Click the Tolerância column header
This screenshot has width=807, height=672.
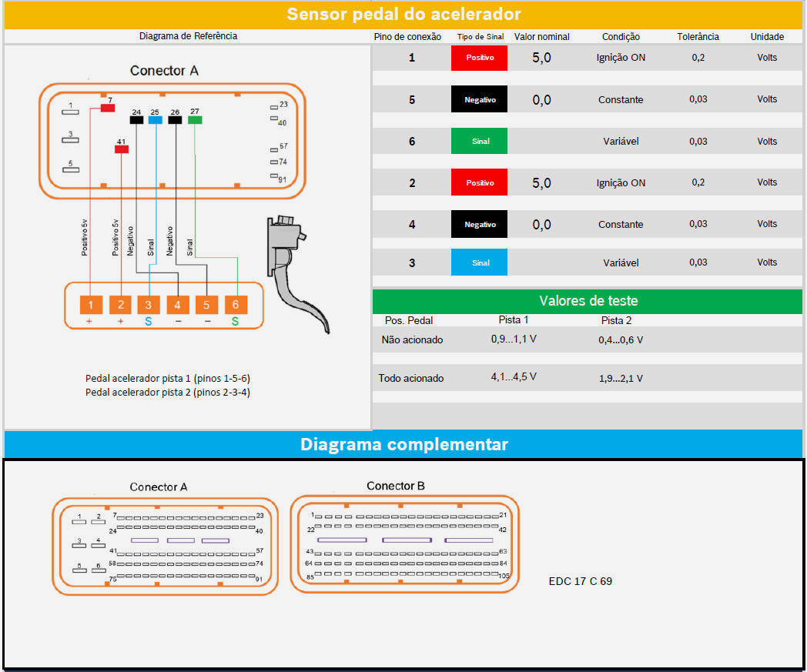[x=698, y=36]
